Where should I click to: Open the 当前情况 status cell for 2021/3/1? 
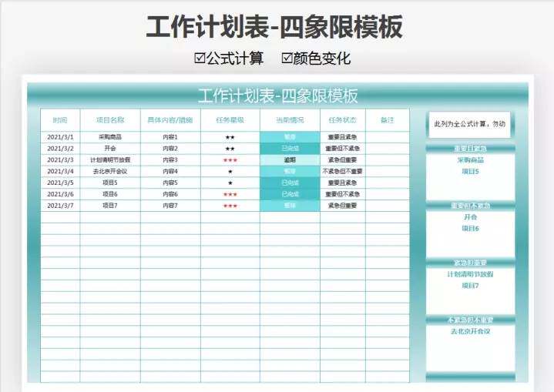point(290,137)
